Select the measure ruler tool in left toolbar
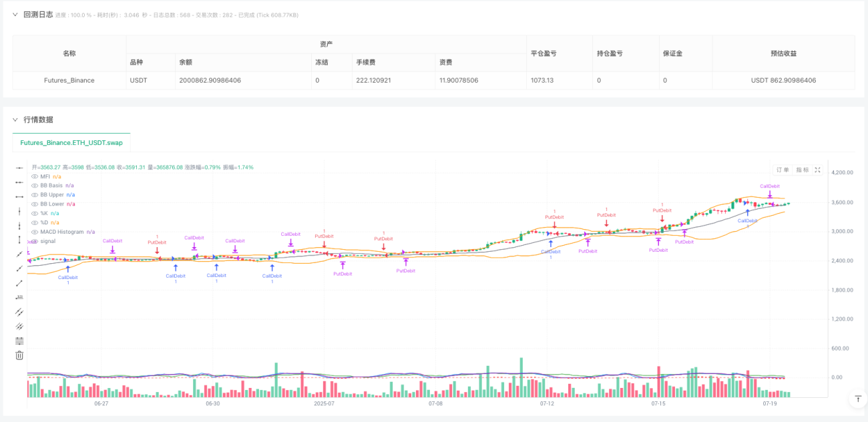Image resolution: width=868 pixels, height=422 pixels. pyautogui.click(x=19, y=297)
